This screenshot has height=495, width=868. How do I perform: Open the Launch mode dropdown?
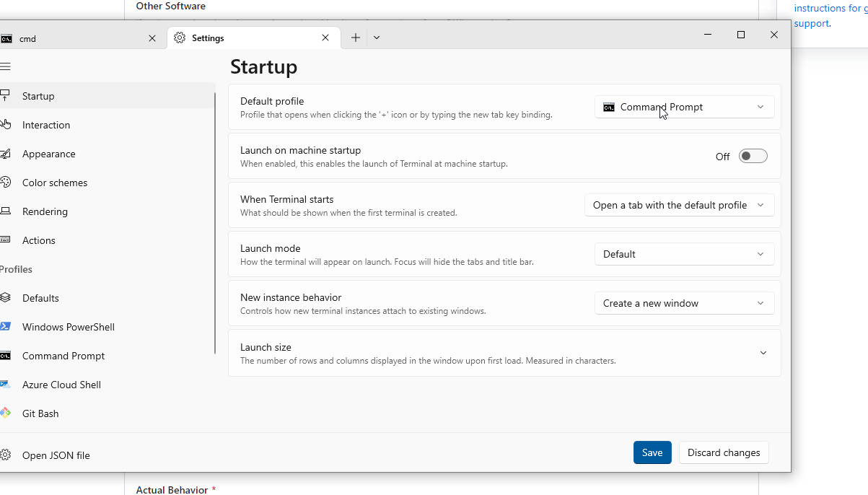[684, 254]
